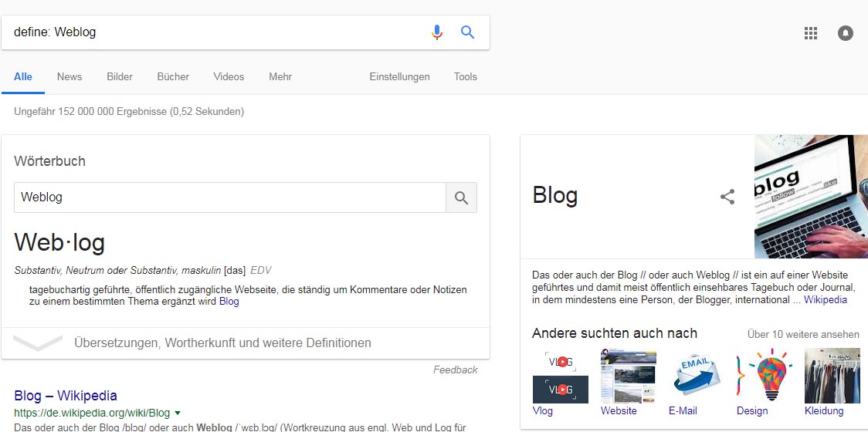Open dropdown arrow next to Wikipedia URL
868x432 pixels.
tap(177, 413)
